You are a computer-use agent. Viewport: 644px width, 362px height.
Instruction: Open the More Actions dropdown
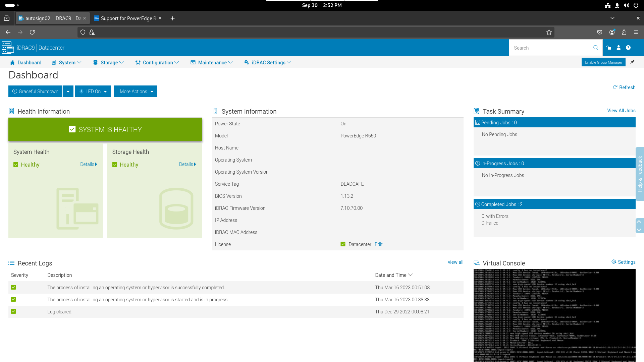(136, 91)
